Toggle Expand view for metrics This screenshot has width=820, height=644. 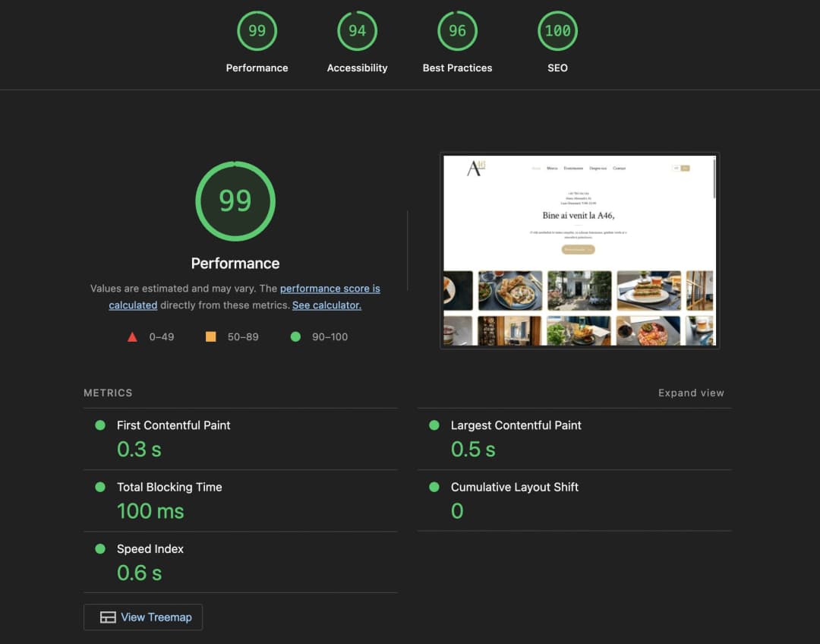coord(691,393)
